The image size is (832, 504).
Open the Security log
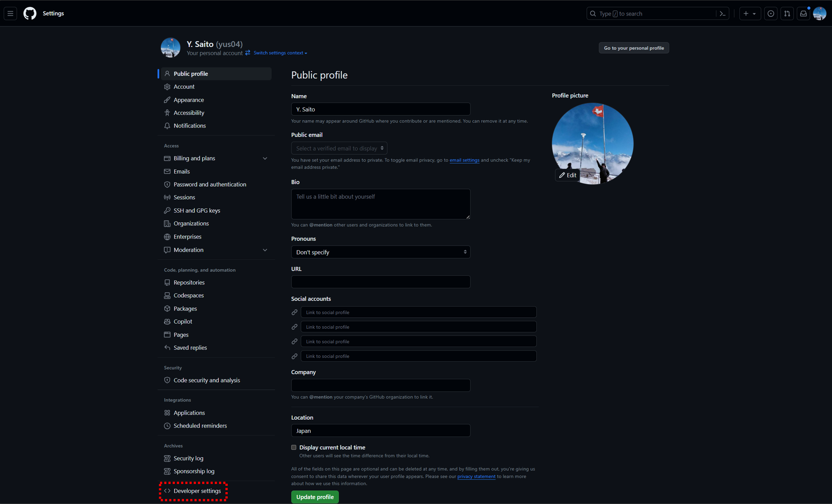[216, 458]
